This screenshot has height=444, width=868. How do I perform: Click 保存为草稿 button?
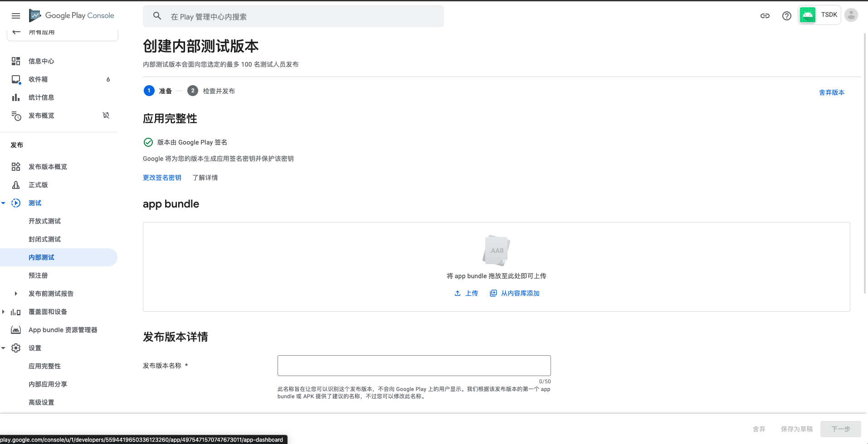[x=797, y=429]
